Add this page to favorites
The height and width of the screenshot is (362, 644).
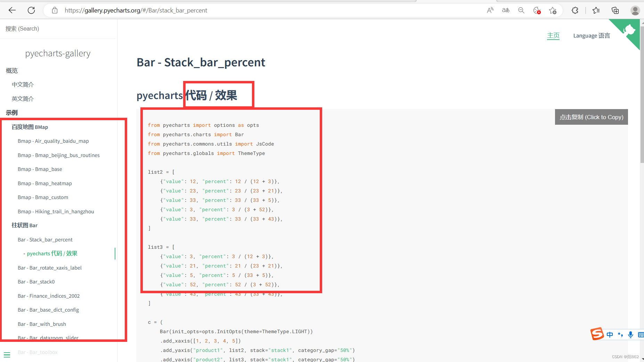pyautogui.click(x=553, y=10)
